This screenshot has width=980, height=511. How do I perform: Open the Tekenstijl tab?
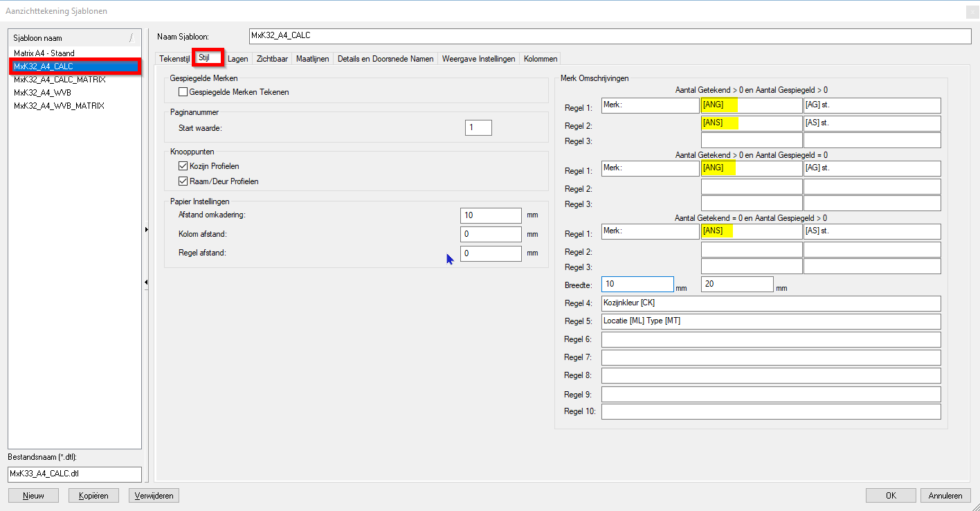[174, 59]
